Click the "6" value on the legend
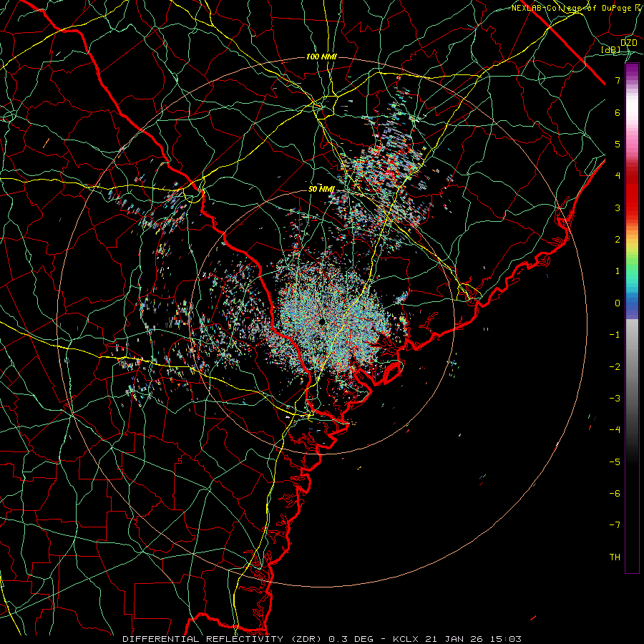This screenshot has width=644, height=644. (x=618, y=112)
